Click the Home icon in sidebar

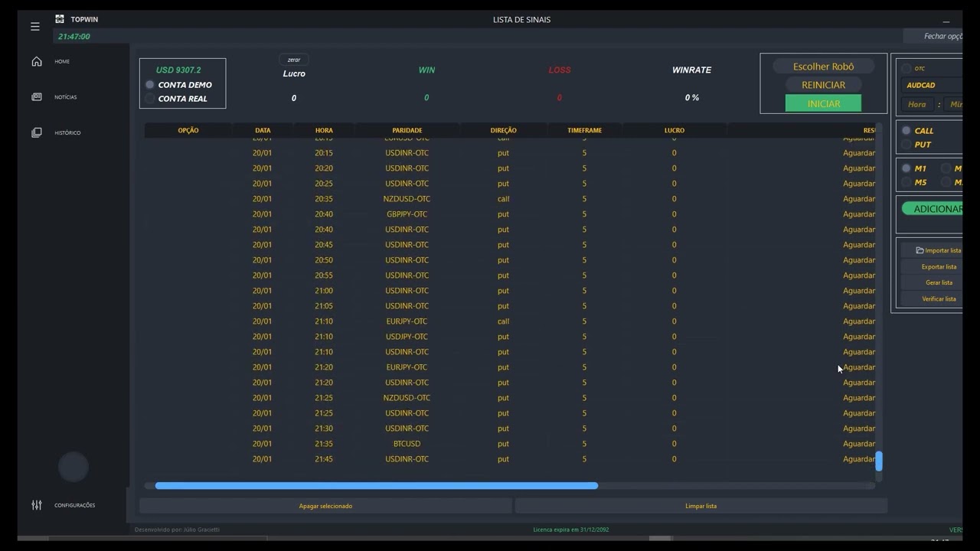(x=37, y=61)
